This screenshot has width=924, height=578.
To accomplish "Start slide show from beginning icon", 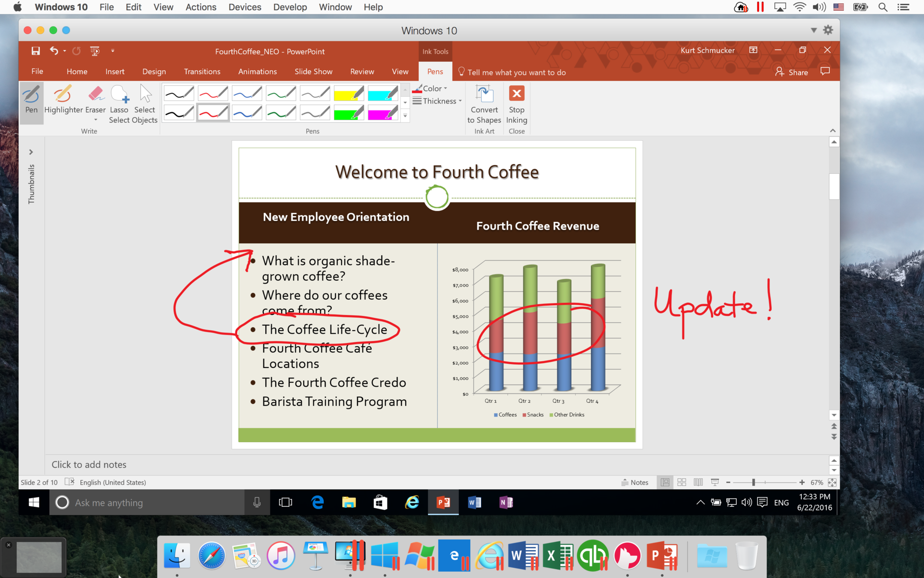I will (95, 51).
